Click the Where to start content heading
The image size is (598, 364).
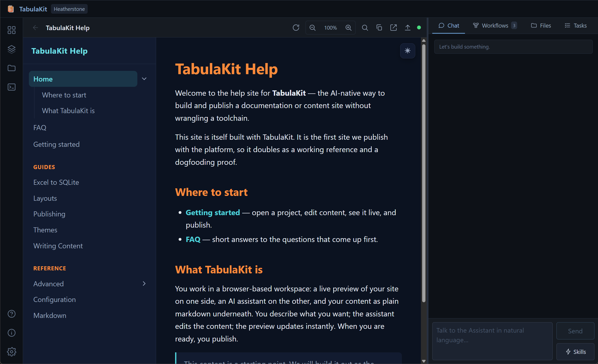point(211,192)
